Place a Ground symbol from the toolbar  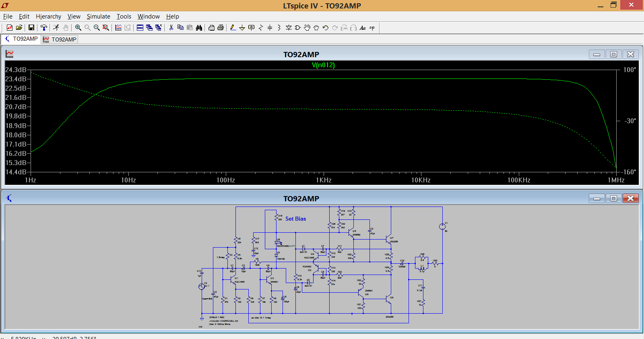pos(242,28)
